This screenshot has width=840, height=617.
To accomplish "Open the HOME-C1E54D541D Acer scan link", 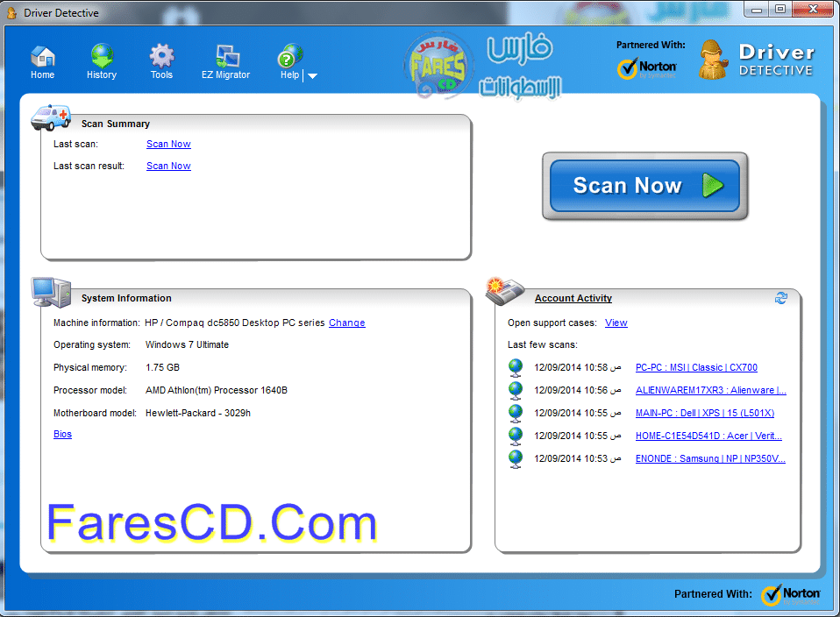I will 708,436.
